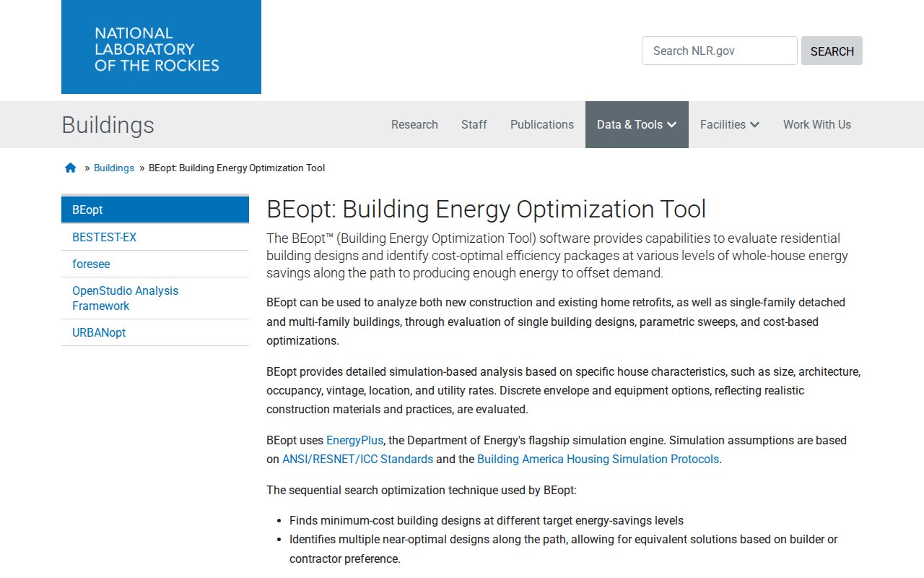The width and height of the screenshot is (924, 578).
Task: Click the home icon in breadcrumb
Action: coord(70,168)
